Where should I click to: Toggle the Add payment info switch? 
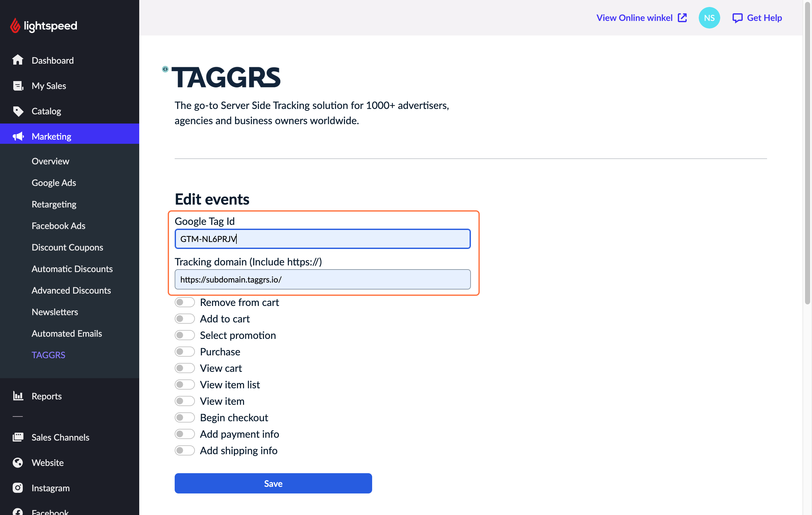[184, 434]
